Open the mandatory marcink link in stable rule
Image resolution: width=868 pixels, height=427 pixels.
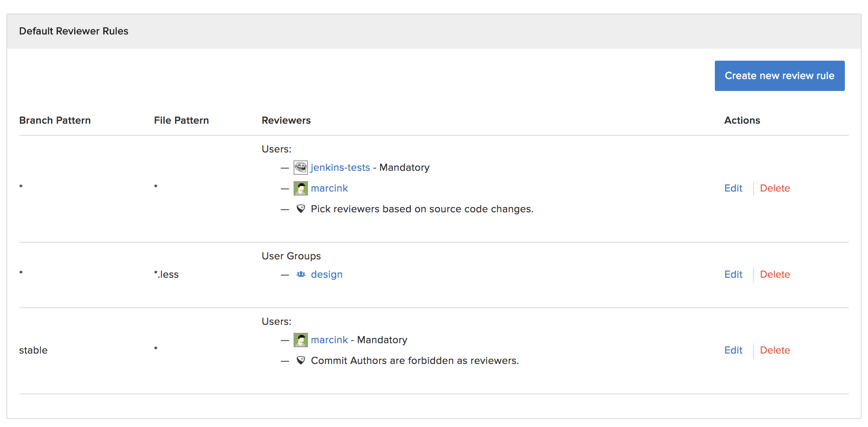point(329,340)
